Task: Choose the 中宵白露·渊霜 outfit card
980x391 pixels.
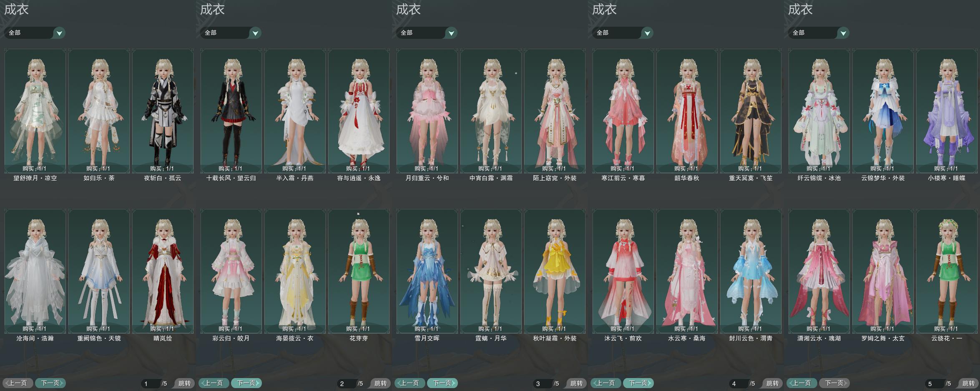Action: click(x=491, y=111)
